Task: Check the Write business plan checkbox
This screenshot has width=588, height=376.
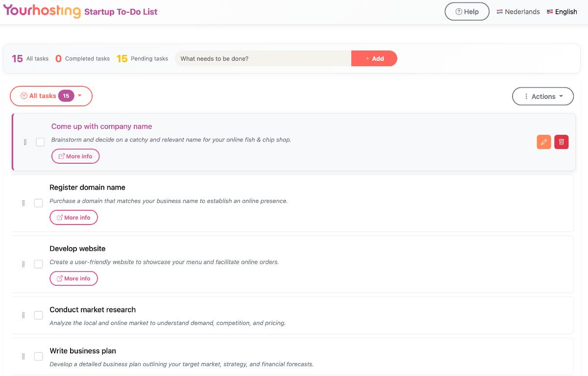Action: point(38,356)
